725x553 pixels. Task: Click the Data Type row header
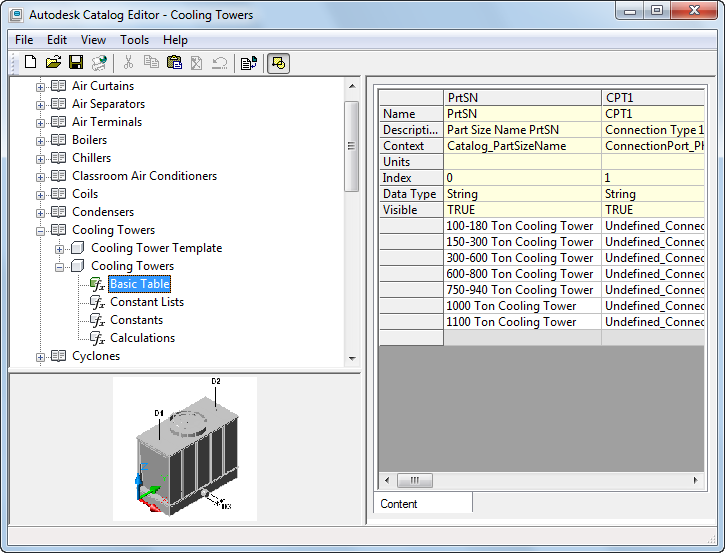(411, 194)
